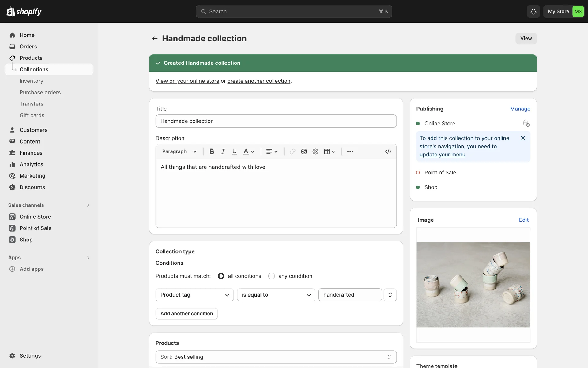Open Inventory in the sidebar
The width and height of the screenshot is (588, 368).
pyautogui.click(x=31, y=81)
